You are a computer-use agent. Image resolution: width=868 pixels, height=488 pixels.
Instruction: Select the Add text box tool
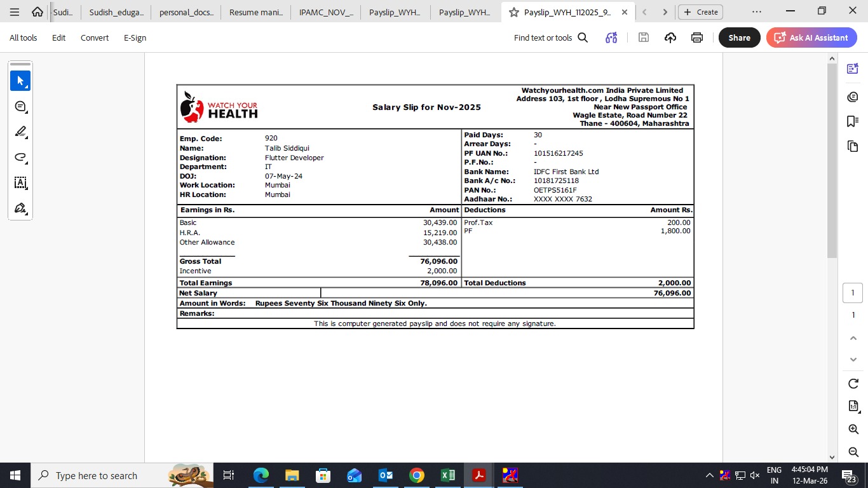click(x=20, y=183)
